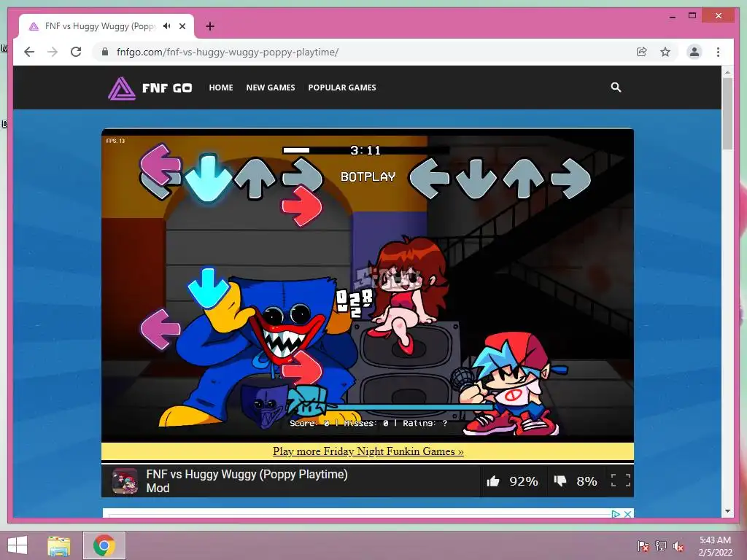Click the AdChoices triangle icon

click(616, 514)
